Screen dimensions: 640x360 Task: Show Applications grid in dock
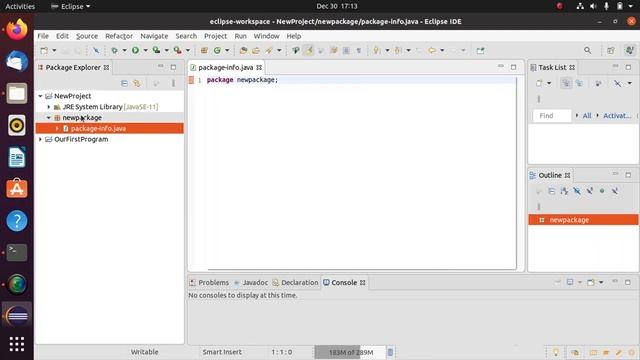tap(17, 344)
